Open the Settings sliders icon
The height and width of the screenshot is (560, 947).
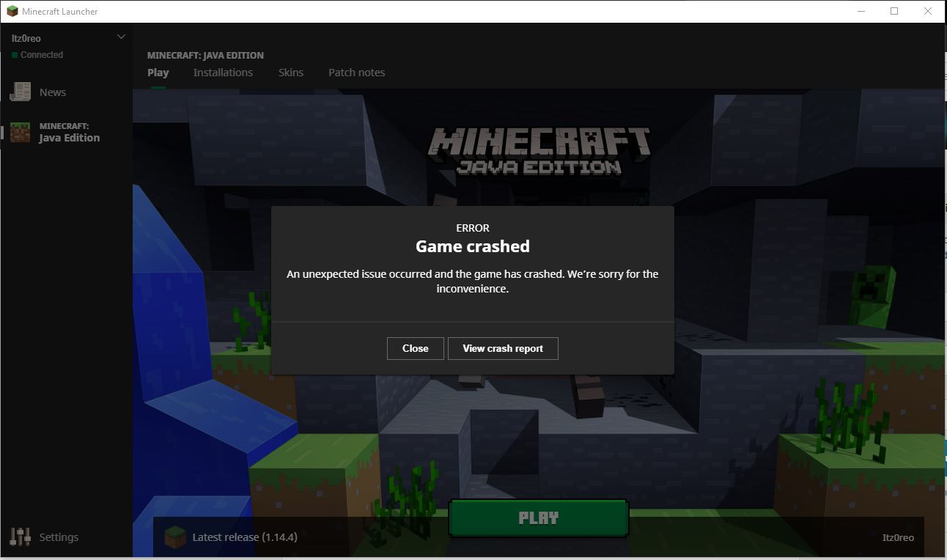pyautogui.click(x=20, y=537)
